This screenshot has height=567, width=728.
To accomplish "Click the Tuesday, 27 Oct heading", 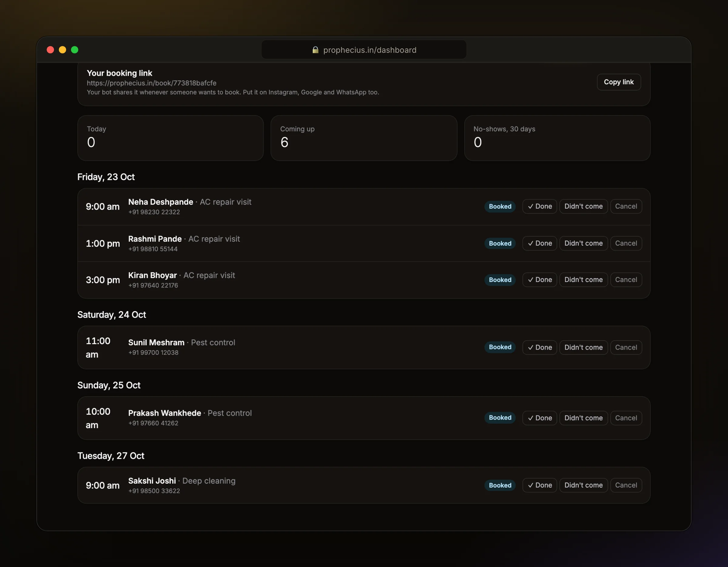I will pyautogui.click(x=111, y=456).
